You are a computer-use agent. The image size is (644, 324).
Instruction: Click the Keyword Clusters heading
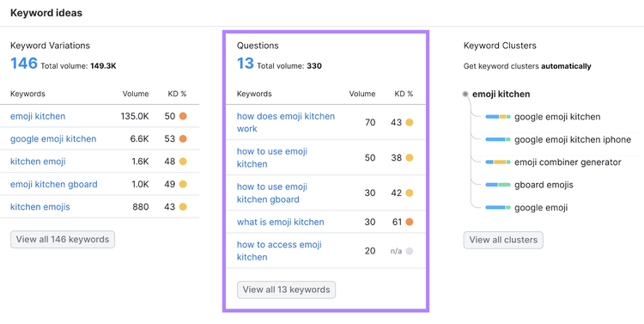tap(500, 46)
